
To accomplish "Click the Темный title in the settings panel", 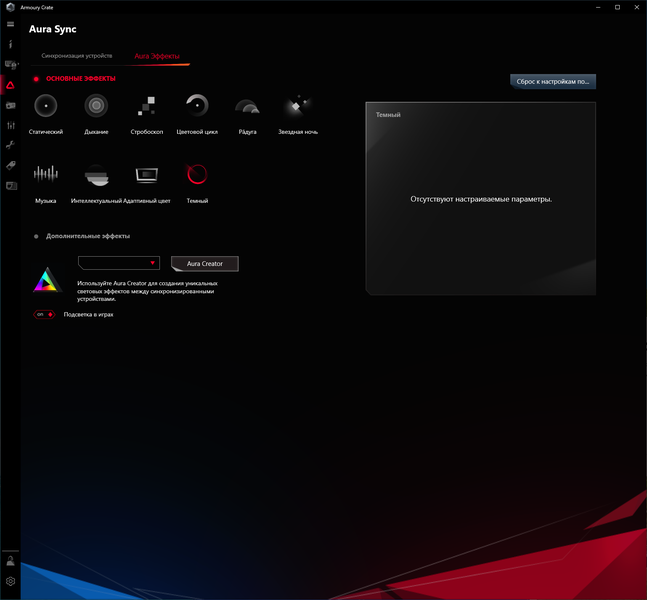I will pyautogui.click(x=388, y=115).
